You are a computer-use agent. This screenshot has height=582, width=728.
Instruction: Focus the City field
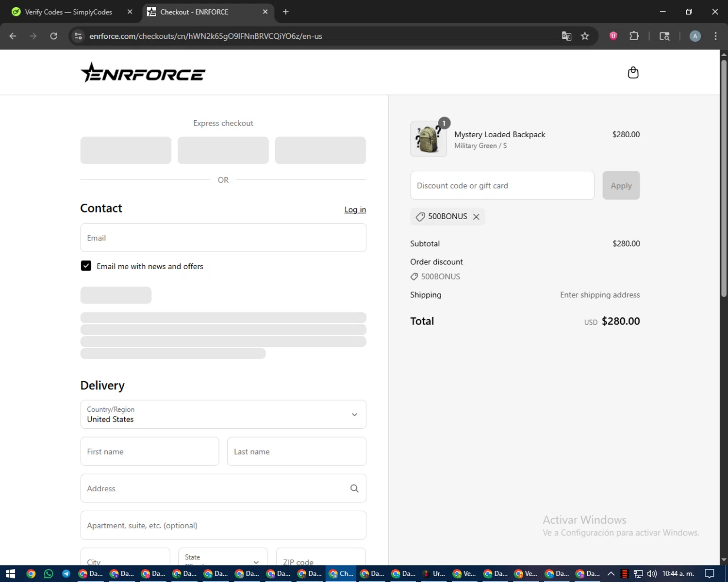(x=125, y=557)
